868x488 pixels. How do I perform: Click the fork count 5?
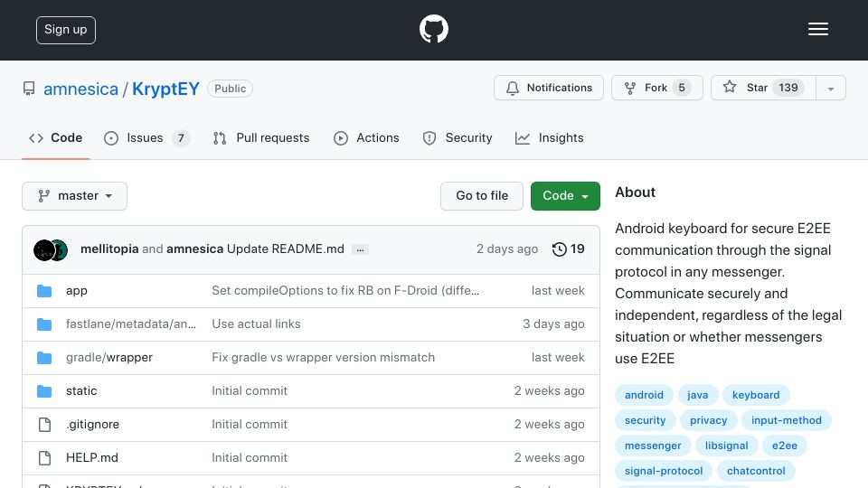[682, 88]
